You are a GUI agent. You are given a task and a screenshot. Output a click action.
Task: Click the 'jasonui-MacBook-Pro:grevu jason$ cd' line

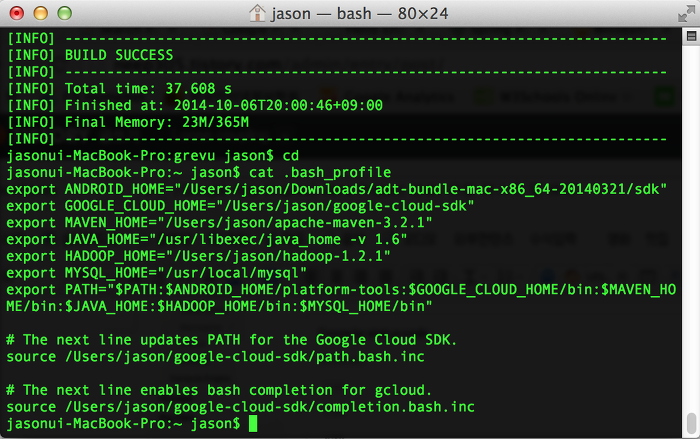(x=153, y=155)
